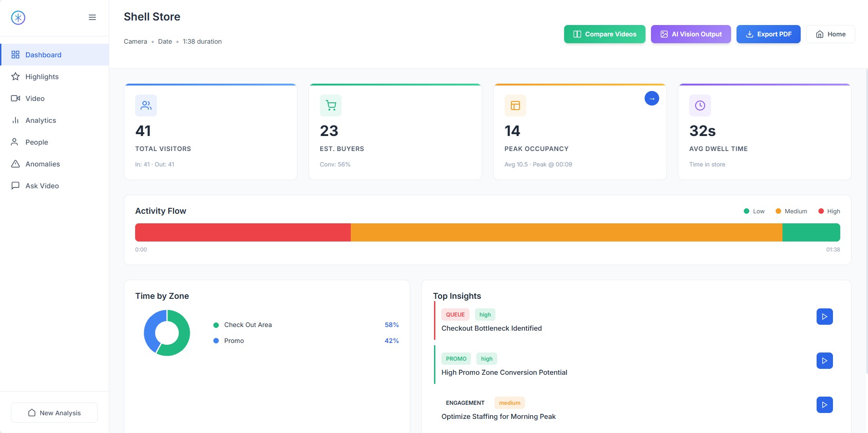
Task: Go to the Analytics sidebar item
Action: [x=40, y=121]
